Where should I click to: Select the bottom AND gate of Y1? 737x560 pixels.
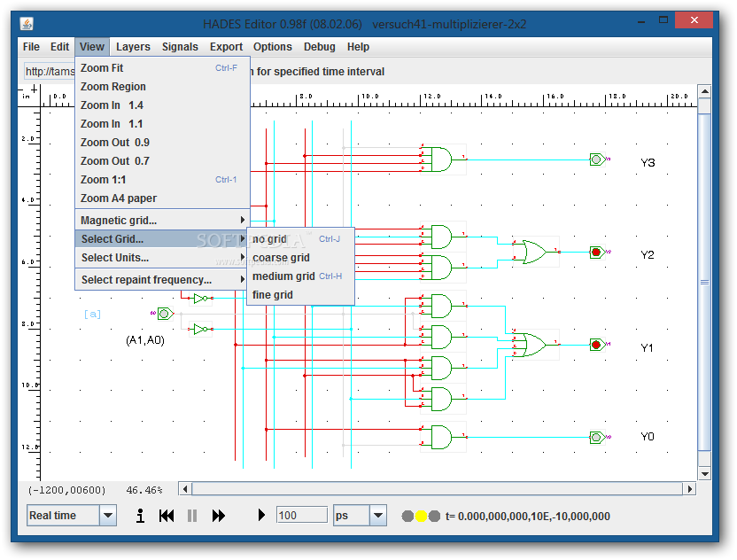pyautogui.click(x=441, y=399)
